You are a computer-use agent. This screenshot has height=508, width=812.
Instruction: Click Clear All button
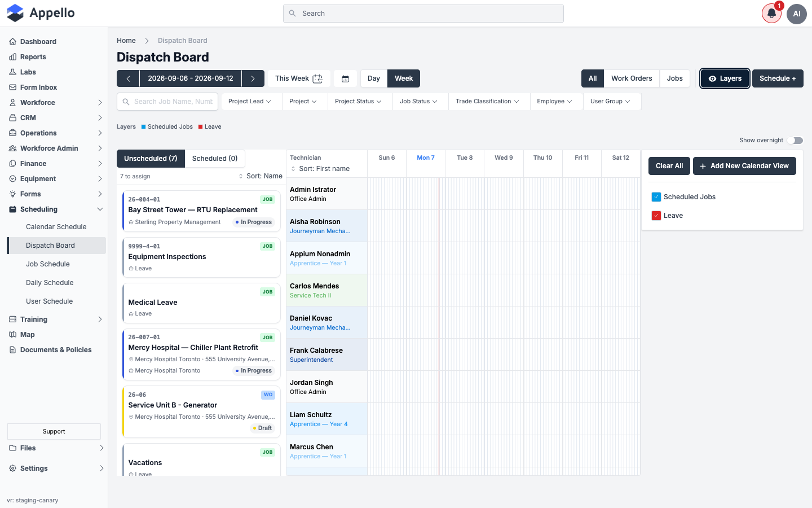pos(669,166)
